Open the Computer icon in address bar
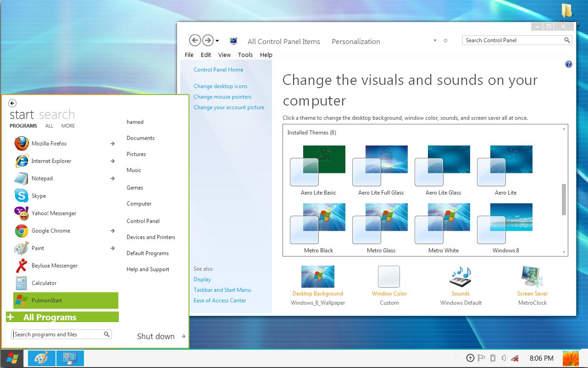588x368 pixels. click(x=233, y=41)
